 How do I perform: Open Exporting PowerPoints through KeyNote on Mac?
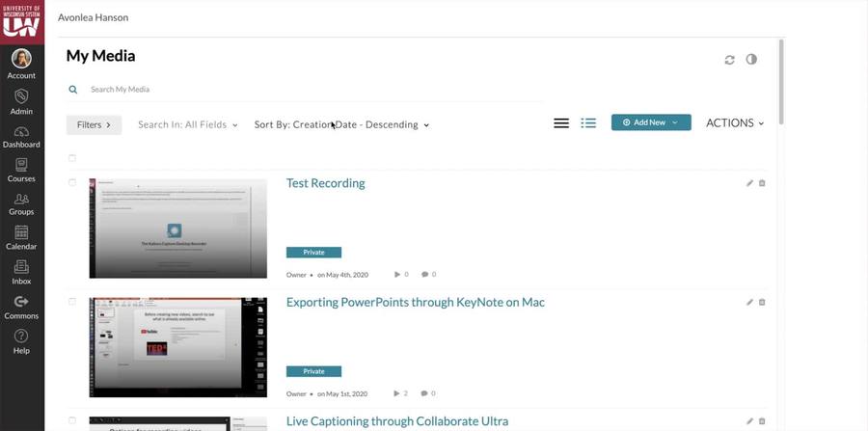point(415,303)
